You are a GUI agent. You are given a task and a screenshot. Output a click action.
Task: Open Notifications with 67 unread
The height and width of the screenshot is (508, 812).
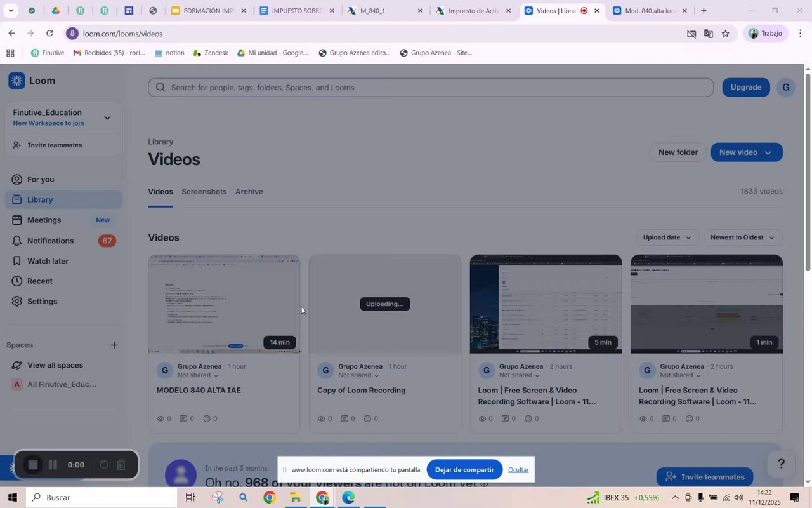click(x=63, y=241)
